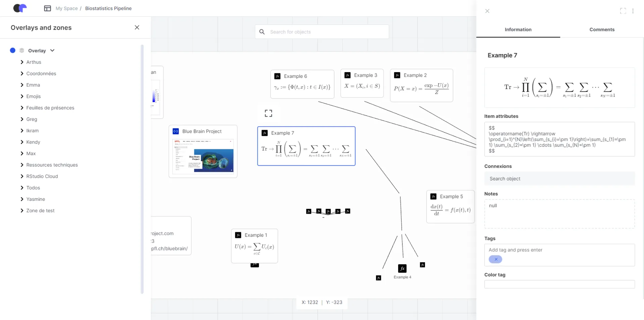Switch to the Comments tab
644x320 pixels.
(602, 30)
